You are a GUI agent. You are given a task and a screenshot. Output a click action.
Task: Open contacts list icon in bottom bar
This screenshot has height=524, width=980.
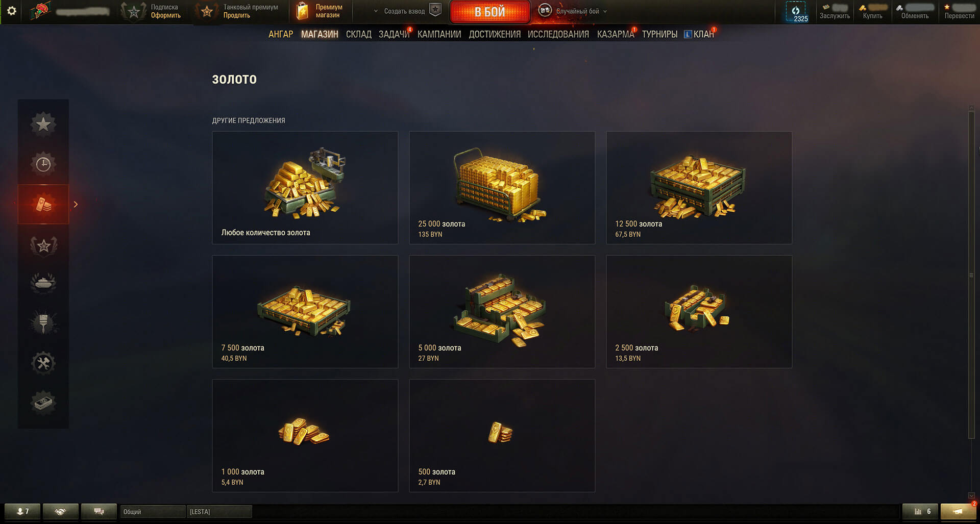[x=22, y=511]
